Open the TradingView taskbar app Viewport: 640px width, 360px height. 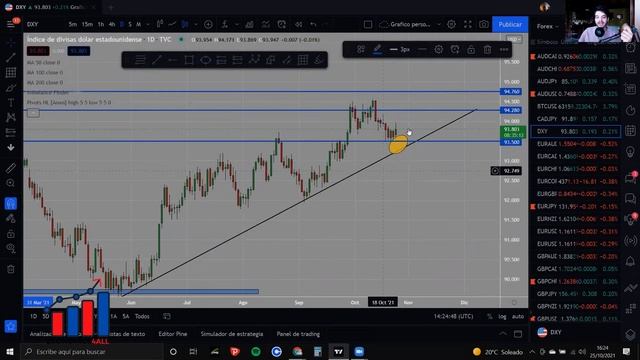click(x=338, y=351)
